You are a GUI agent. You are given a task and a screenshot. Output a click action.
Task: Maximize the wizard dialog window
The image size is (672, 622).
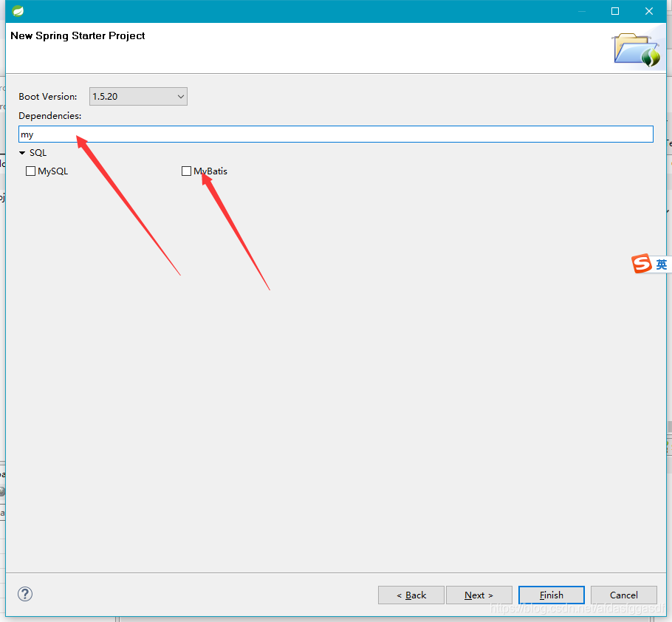click(615, 11)
